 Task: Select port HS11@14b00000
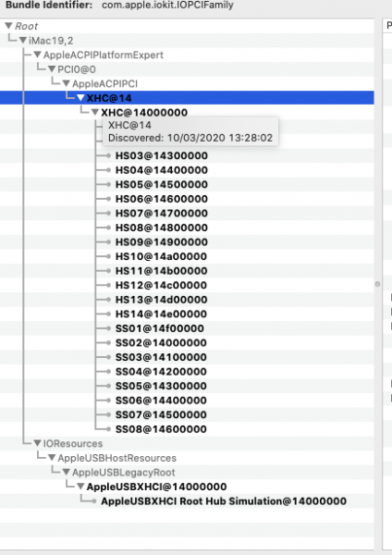161,271
